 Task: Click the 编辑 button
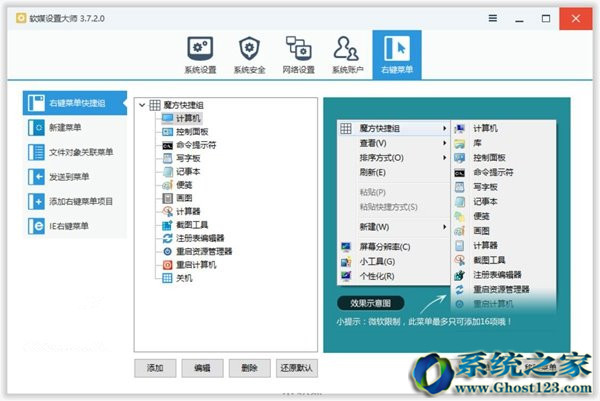coord(202,368)
